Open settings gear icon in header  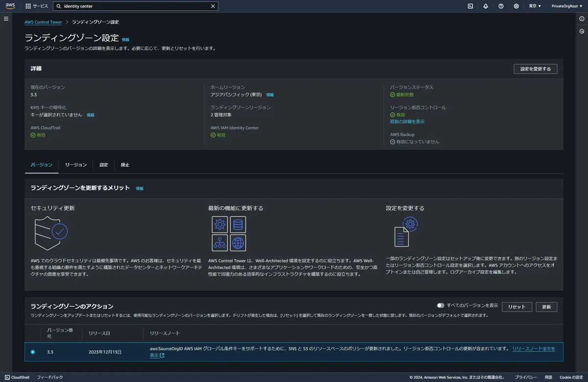516,6
